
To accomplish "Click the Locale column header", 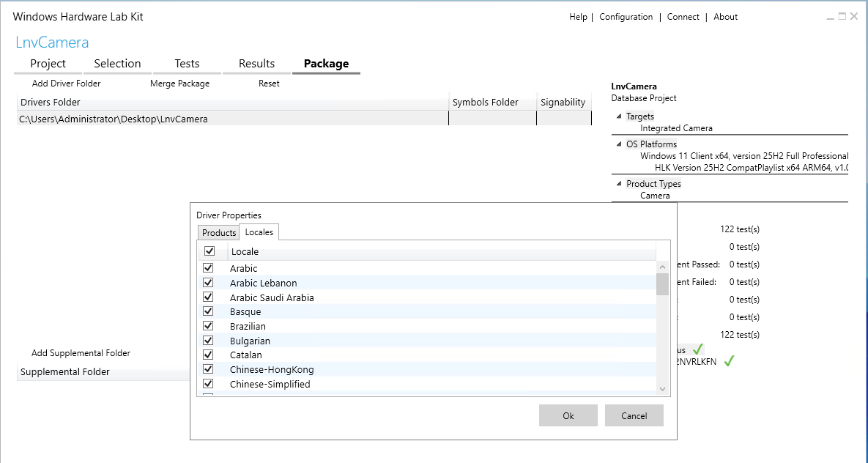I will [x=441, y=251].
